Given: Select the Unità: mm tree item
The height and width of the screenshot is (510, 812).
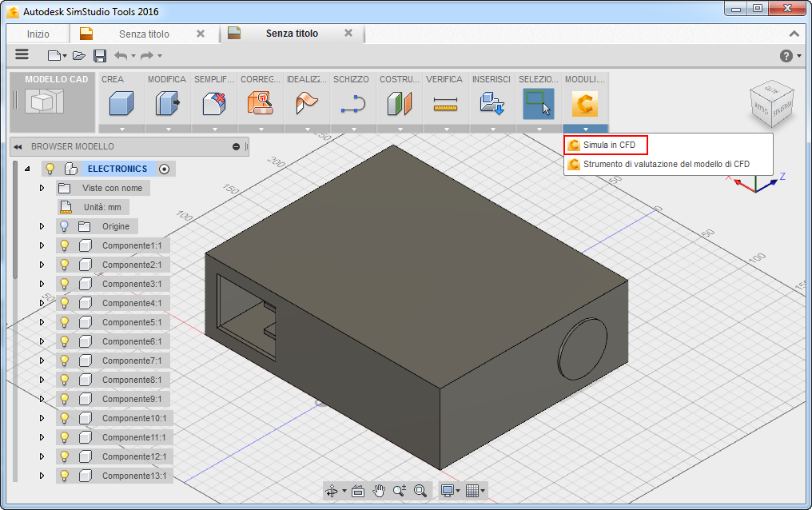Looking at the screenshot, I should pyautogui.click(x=94, y=207).
